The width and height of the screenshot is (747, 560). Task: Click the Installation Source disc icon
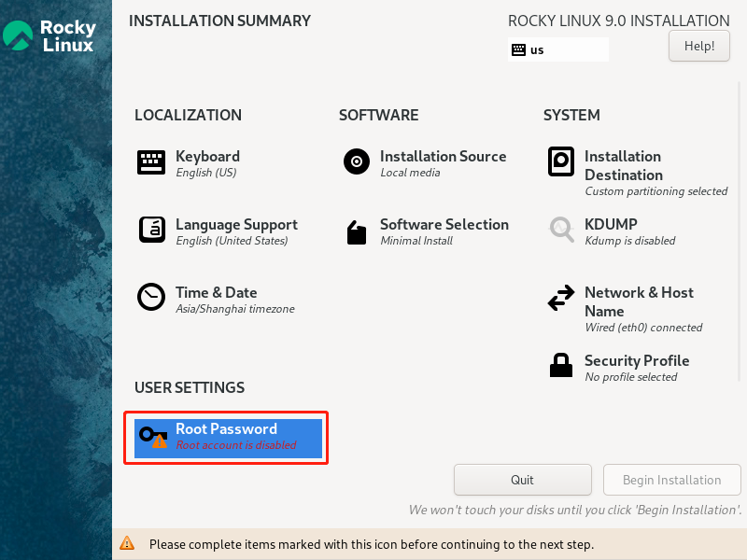tap(357, 162)
